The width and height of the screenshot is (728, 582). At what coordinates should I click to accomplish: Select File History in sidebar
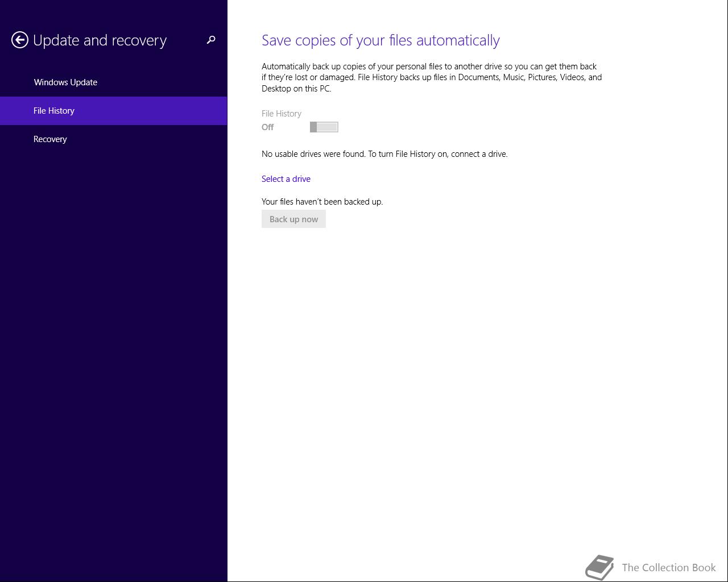pos(114,111)
